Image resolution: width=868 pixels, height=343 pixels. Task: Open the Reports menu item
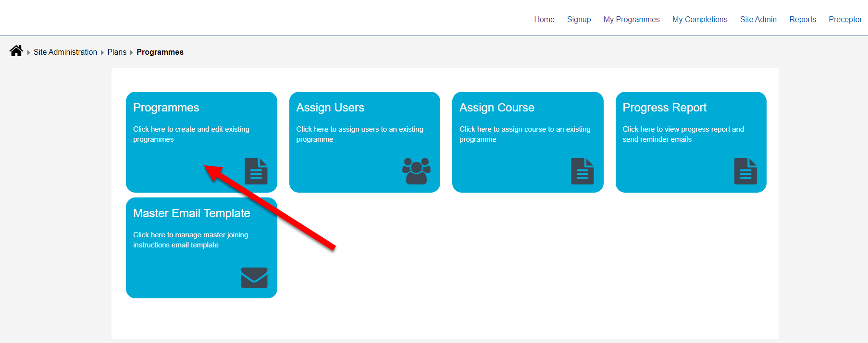pyautogui.click(x=803, y=19)
